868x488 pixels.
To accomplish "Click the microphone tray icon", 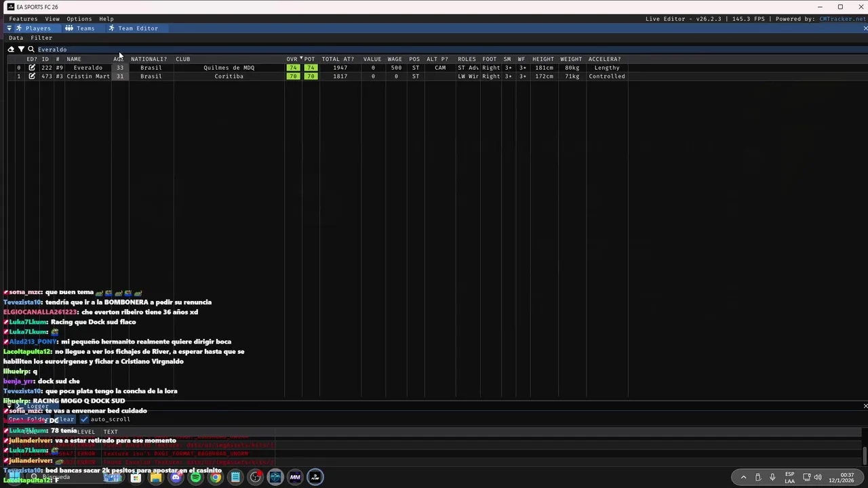I will pyautogui.click(x=772, y=477).
